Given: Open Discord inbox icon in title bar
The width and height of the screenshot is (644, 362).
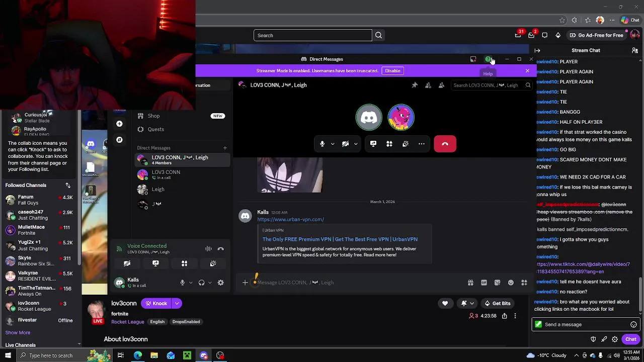Looking at the screenshot, I should [x=473, y=59].
